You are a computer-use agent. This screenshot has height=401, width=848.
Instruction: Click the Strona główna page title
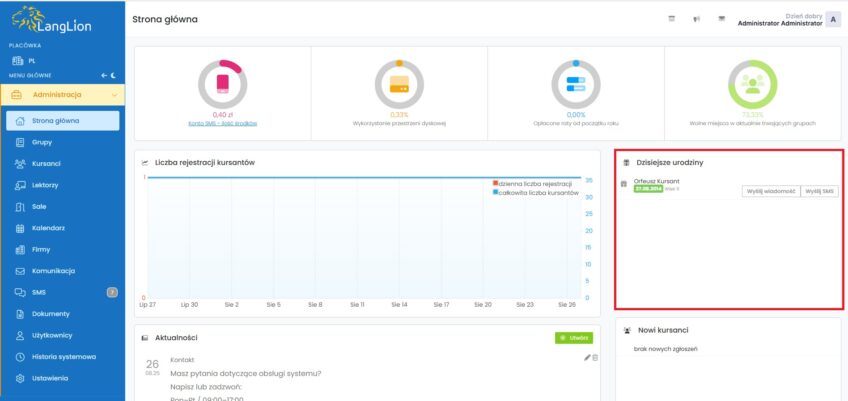165,19
